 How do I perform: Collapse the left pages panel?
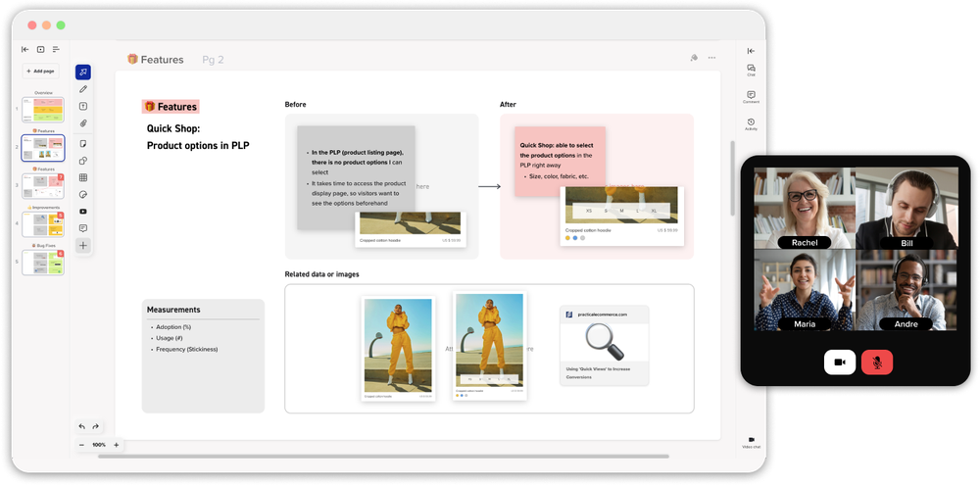coord(25,49)
